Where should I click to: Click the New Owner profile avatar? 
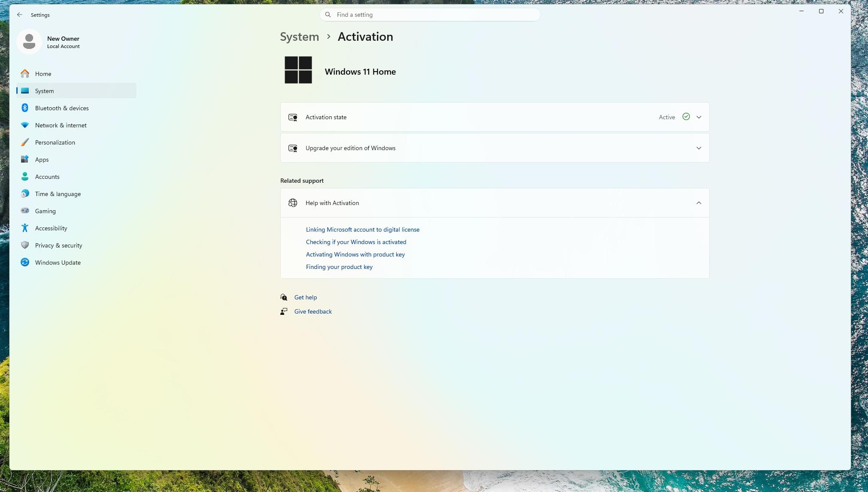[29, 42]
